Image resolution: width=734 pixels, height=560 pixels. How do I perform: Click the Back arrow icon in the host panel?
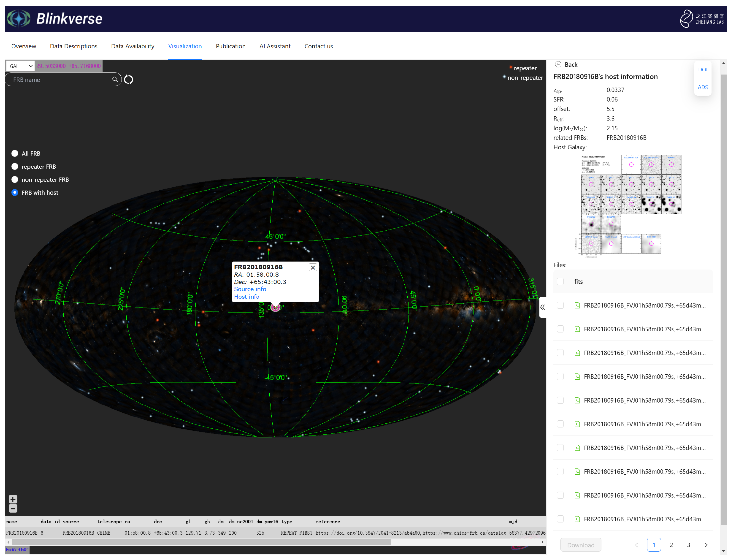558,64
